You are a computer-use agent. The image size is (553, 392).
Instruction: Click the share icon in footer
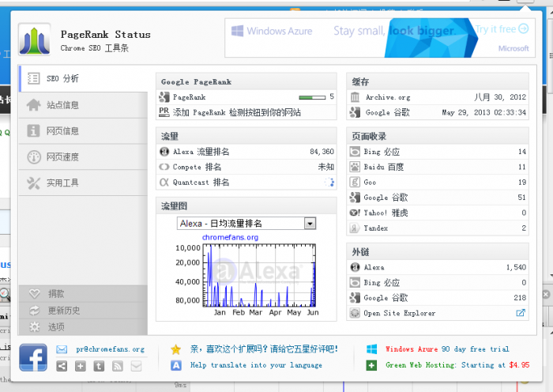pyautogui.click(x=62, y=366)
